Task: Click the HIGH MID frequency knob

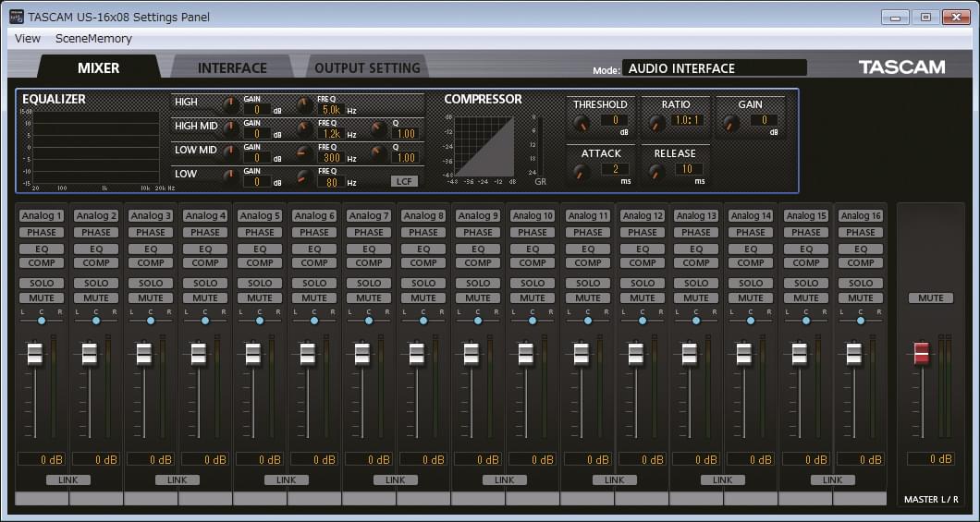Action: [305, 129]
